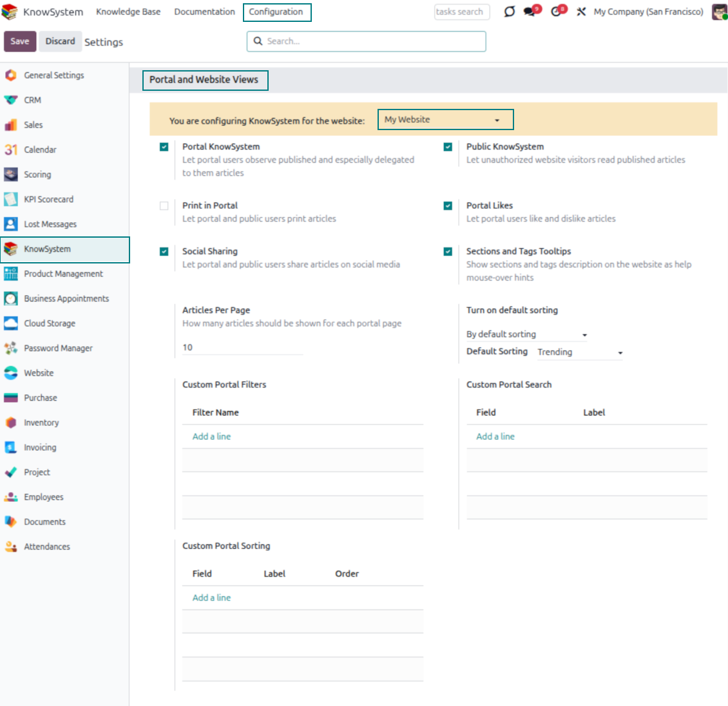The width and height of the screenshot is (728, 706).
Task: Click the Save button
Action: [x=20, y=41]
